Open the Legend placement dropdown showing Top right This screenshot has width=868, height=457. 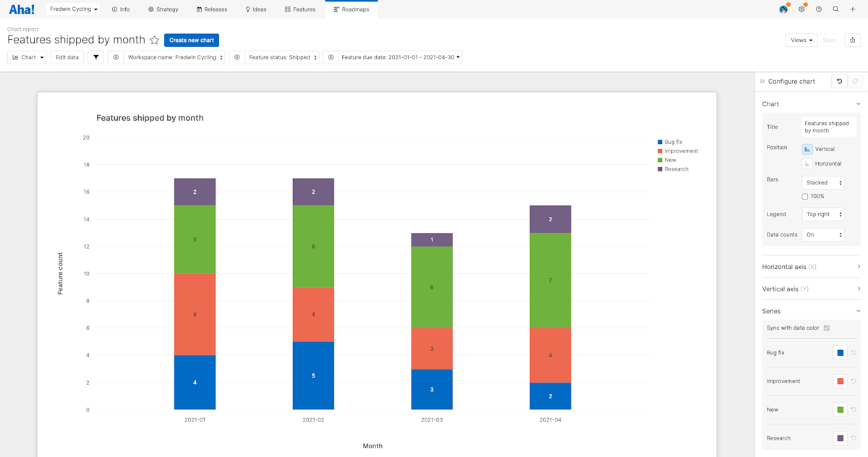tap(822, 214)
